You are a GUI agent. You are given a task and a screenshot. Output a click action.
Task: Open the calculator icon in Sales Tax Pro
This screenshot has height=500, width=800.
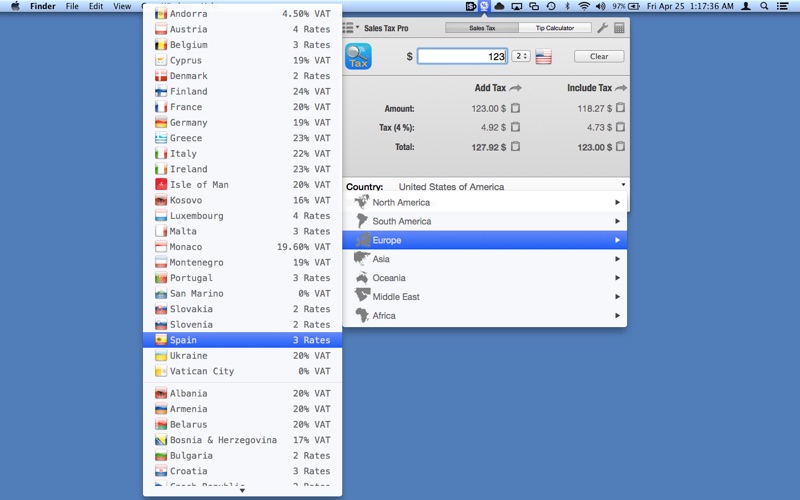(619, 28)
